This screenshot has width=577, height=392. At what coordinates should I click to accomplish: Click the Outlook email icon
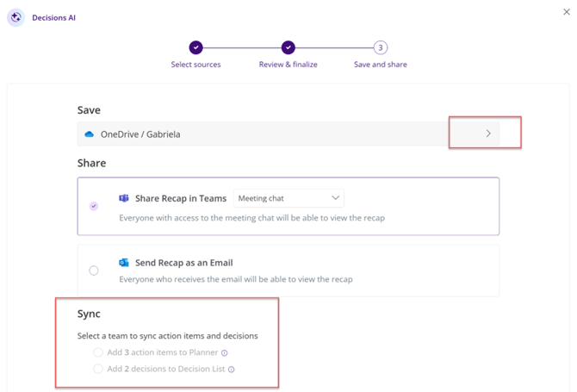click(124, 263)
